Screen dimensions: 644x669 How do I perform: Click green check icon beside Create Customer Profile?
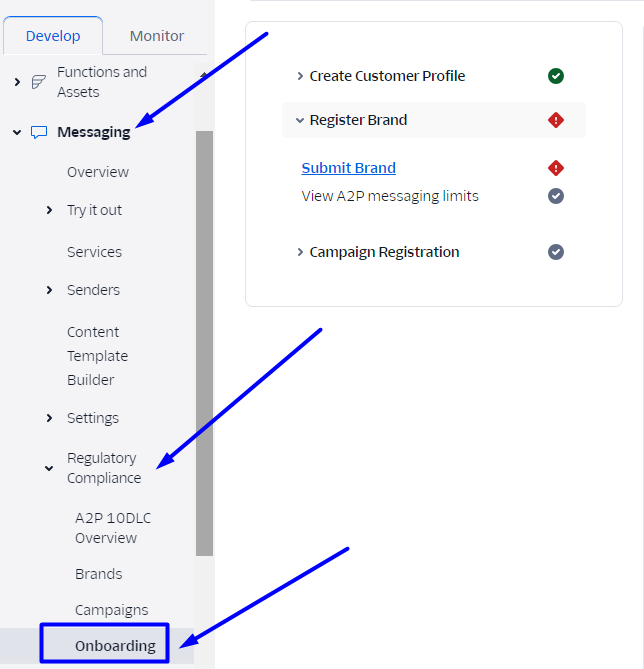(556, 76)
